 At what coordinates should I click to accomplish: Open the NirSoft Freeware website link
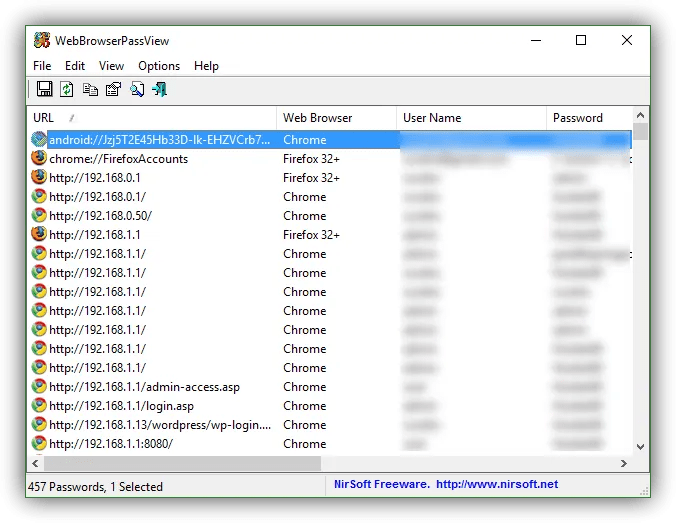446,484
